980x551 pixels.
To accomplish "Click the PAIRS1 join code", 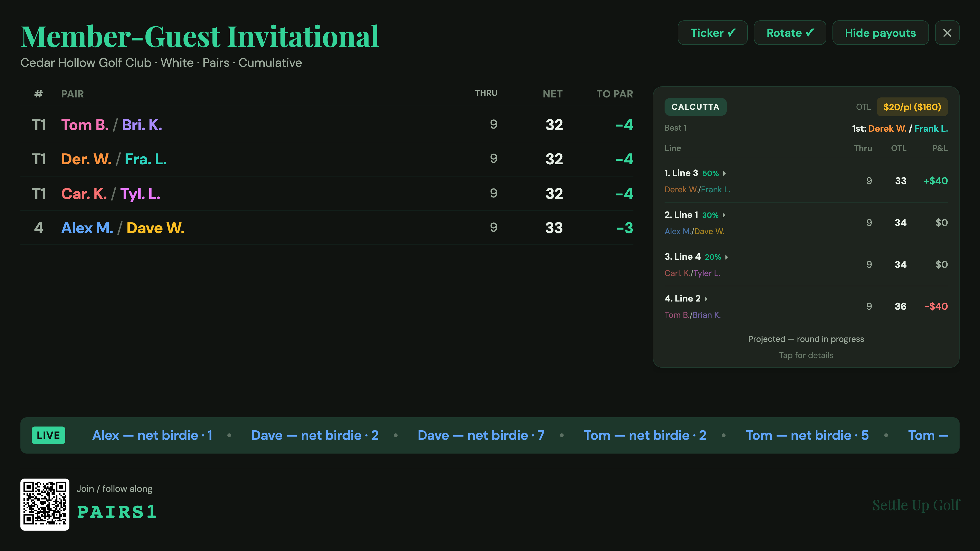I will [x=117, y=512].
